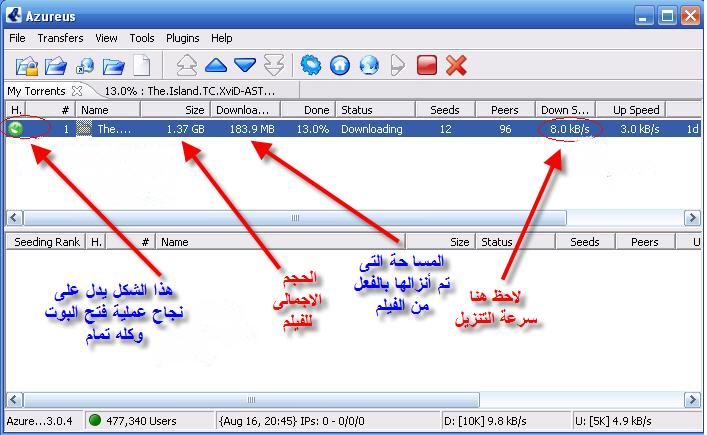Viewport: 707px width, 435px height.
Task: Sort by the Done column header
Action: [x=308, y=110]
